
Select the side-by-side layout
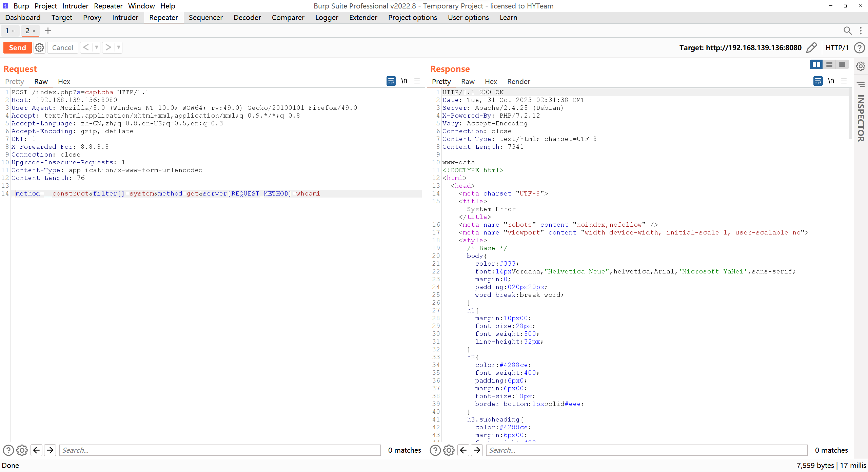[816, 64]
